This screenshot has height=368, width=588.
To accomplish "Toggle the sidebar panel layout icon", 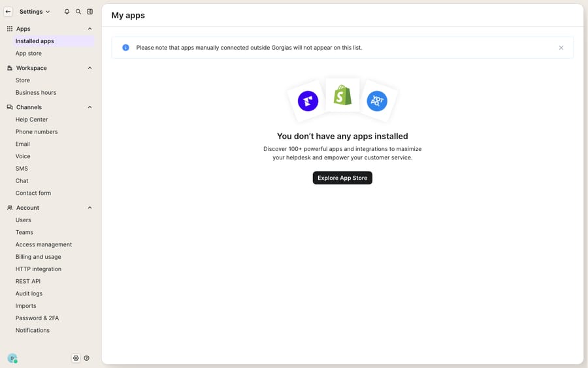I will pyautogui.click(x=90, y=12).
